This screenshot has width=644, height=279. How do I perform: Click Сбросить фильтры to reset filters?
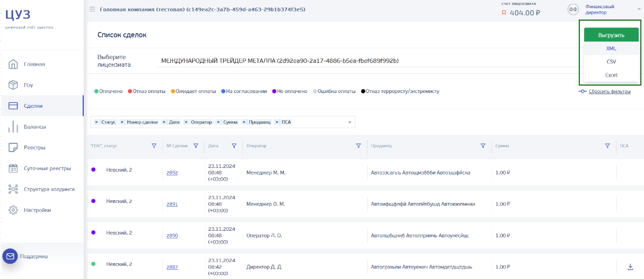(x=609, y=91)
